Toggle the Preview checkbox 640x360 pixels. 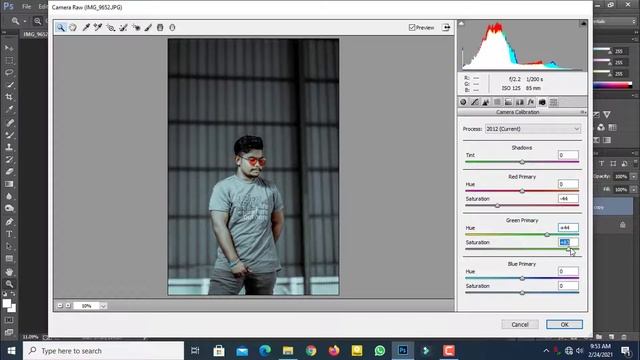[412, 27]
